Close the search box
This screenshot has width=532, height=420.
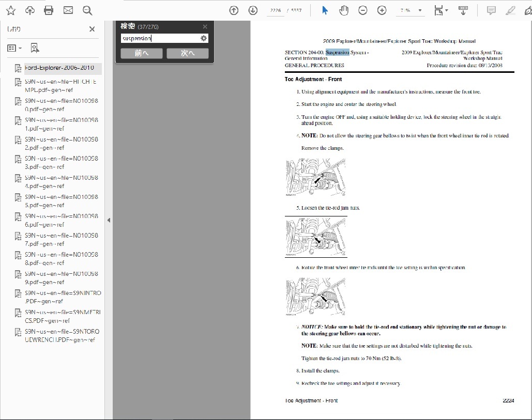pyautogui.click(x=205, y=26)
